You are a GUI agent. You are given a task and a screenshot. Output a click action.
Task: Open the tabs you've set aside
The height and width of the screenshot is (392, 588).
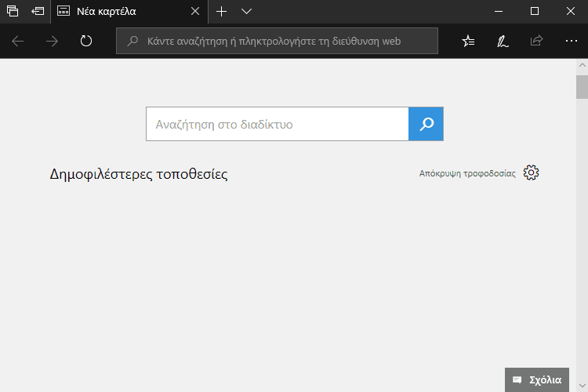coord(13,11)
